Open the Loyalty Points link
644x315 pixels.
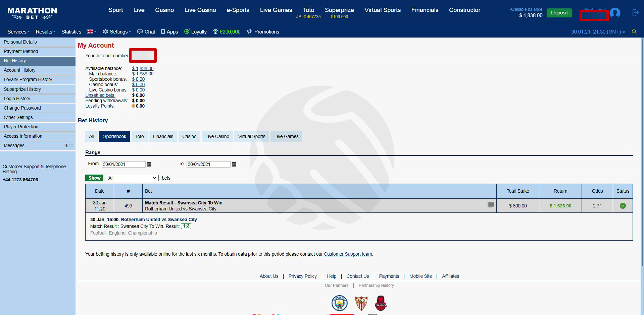[100, 106]
